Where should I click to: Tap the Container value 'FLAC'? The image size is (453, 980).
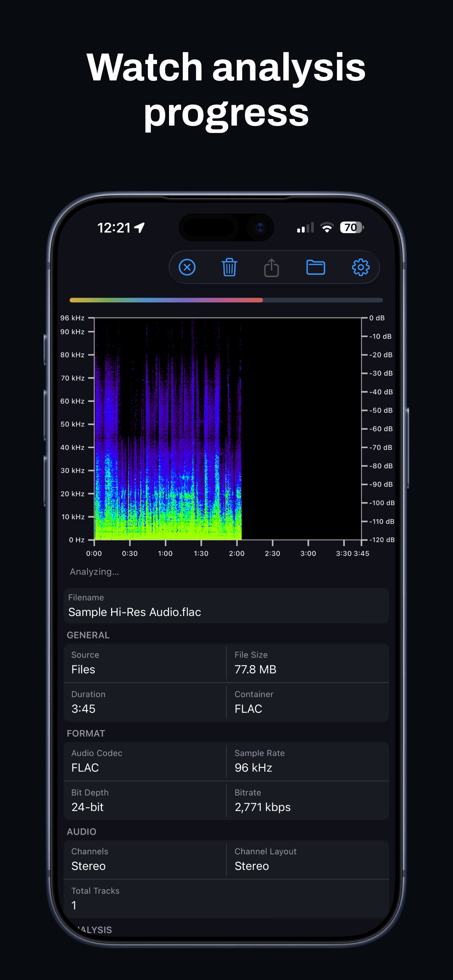pyautogui.click(x=248, y=709)
